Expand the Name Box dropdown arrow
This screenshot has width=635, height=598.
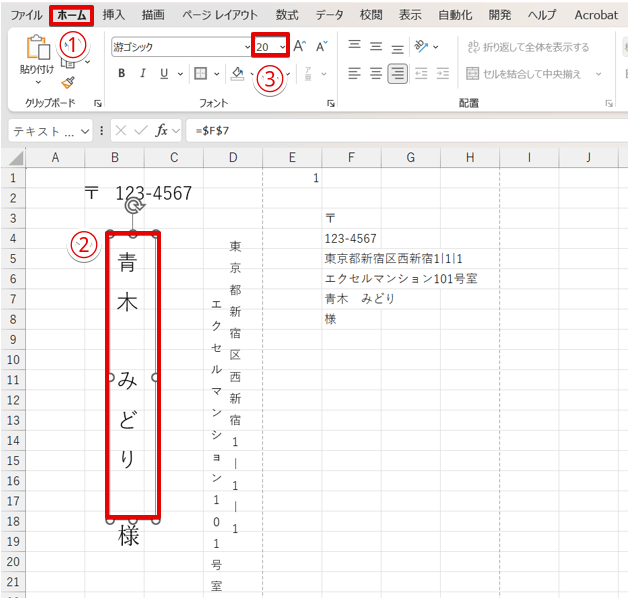pos(85,131)
